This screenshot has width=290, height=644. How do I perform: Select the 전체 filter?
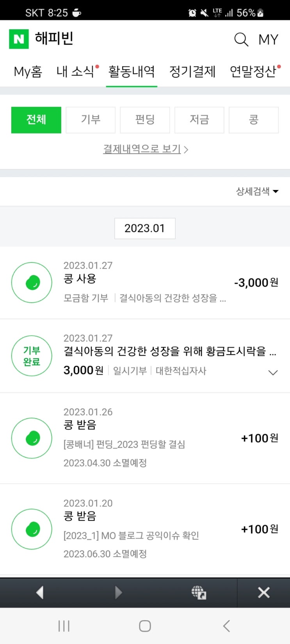click(36, 120)
